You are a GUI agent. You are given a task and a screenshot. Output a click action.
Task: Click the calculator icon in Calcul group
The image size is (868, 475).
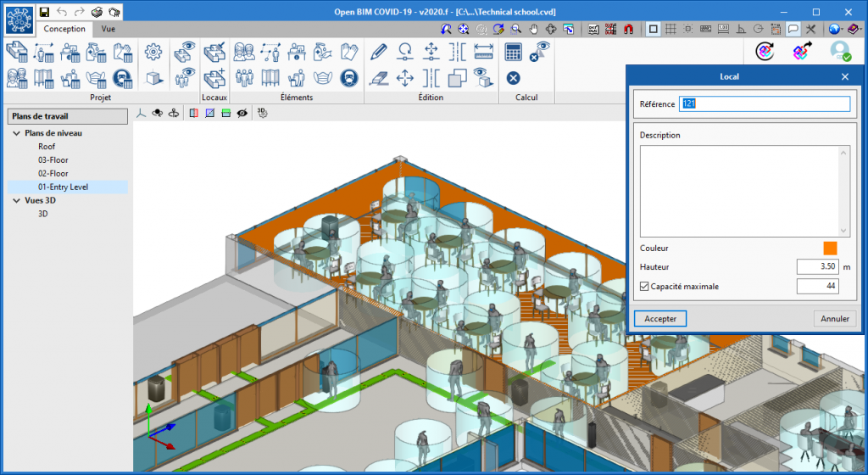[x=513, y=52]
